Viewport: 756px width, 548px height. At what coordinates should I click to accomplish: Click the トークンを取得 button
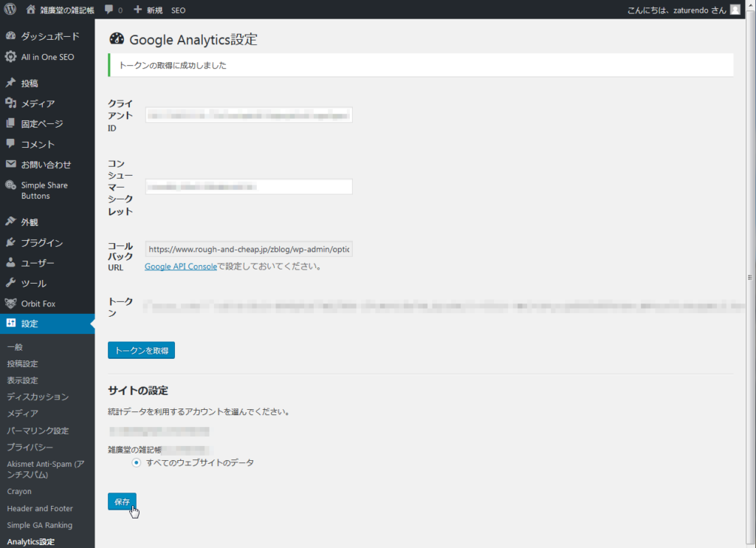pyautogui.click(x=141, y=351)
